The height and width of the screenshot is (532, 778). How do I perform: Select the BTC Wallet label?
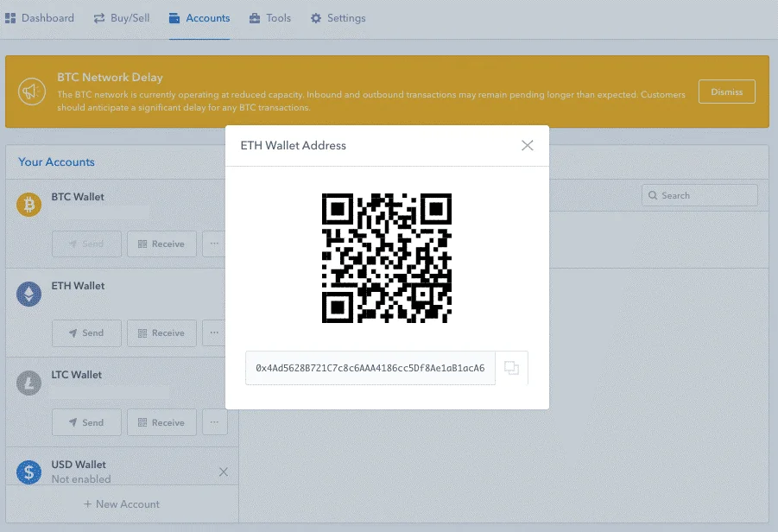(x=78, y=197)
